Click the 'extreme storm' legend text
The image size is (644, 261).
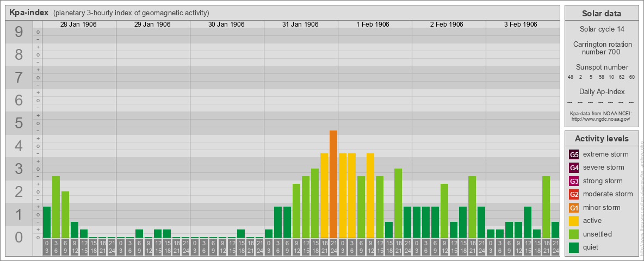click(606, 154)
